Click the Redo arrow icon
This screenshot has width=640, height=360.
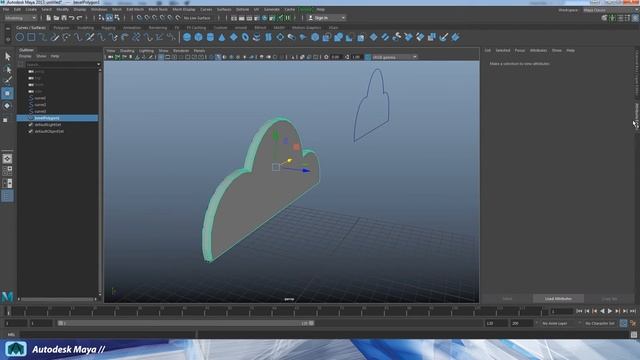click(x=80, y=18)
